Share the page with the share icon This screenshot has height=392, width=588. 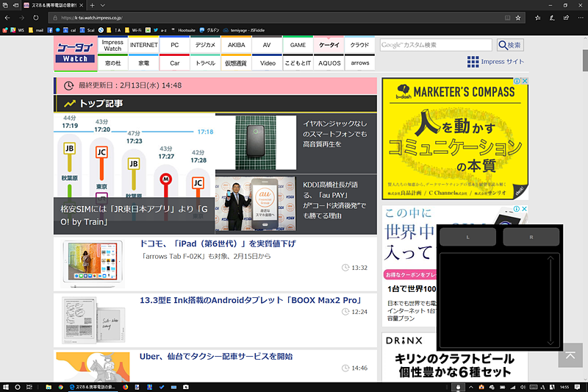[x=566, y=18]
